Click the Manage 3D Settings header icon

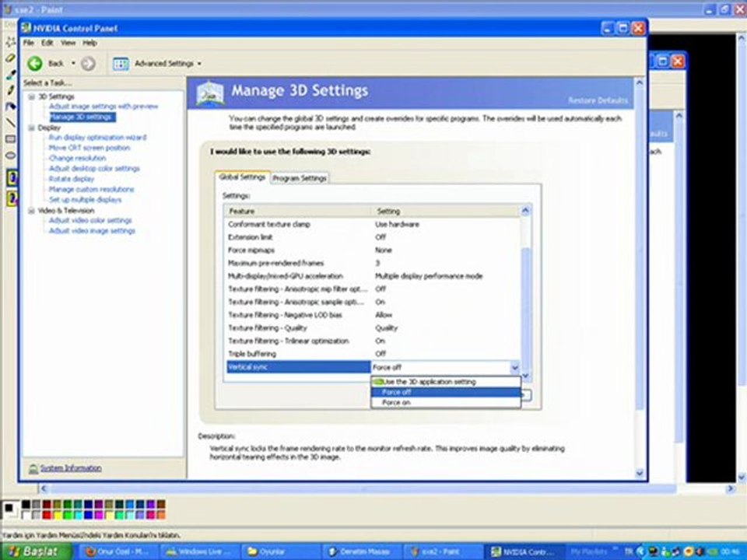(x=210, y=93)
